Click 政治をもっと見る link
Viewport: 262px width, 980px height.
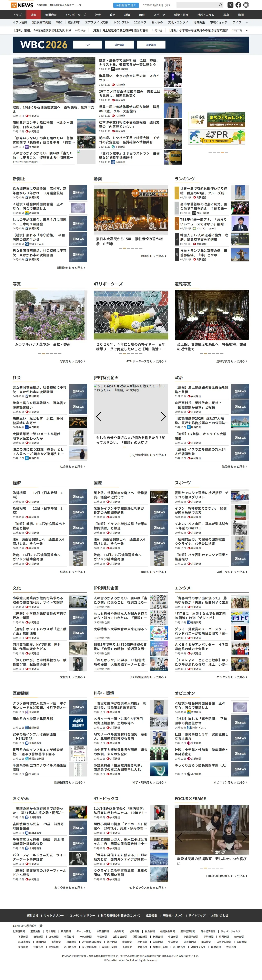click(x=235, y=466)
